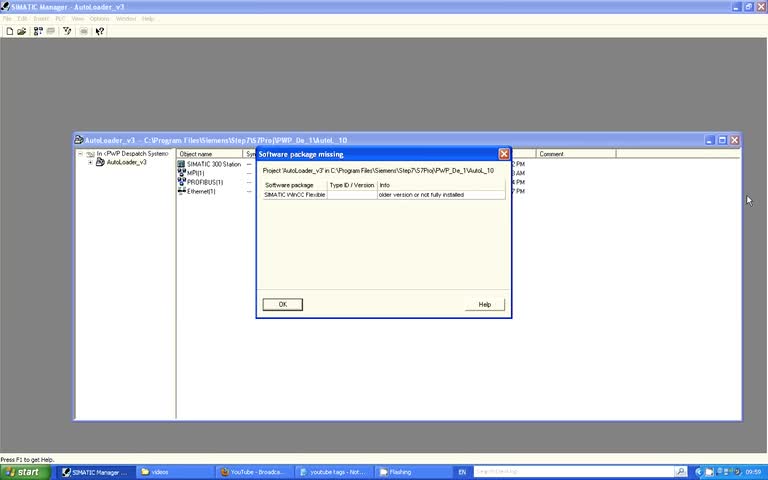Viewport: 768px width, 480px height.
Task: Click the Search Desktop input field
Action: tap(574, 472)
